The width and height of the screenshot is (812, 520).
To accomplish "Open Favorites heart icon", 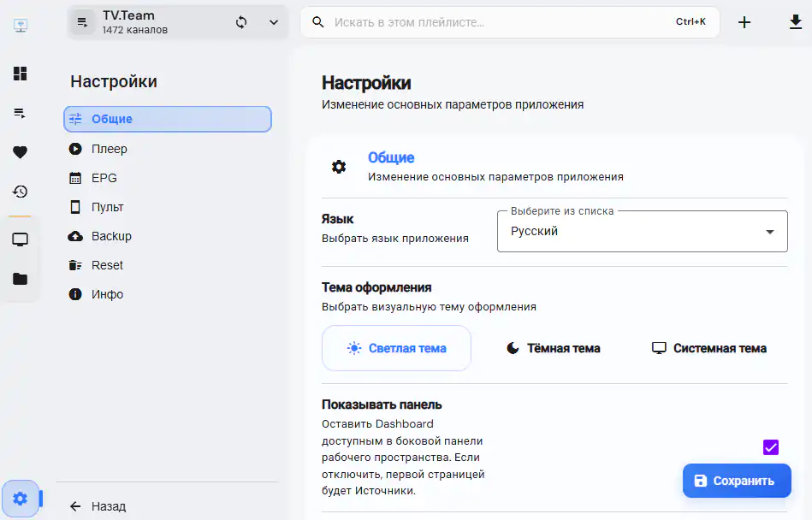I will point(21,152).
